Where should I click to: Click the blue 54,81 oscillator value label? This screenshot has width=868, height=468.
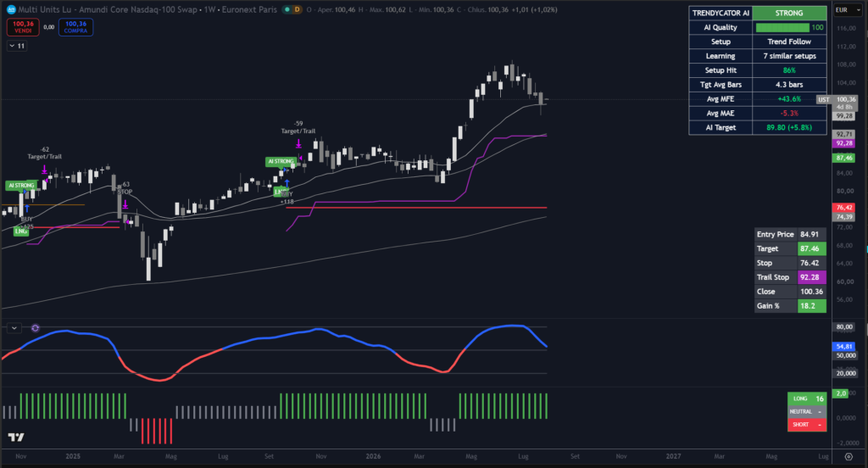844,347
